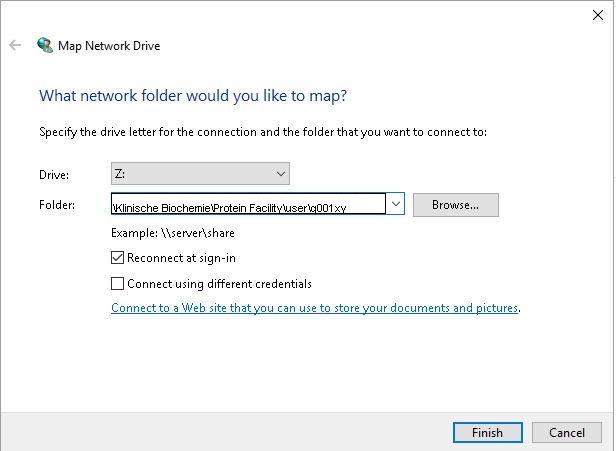Image resolution: width=616 pixels, height=451 pixels.
Task: Click the 'What network folder' heading
Action: (193, 96)
